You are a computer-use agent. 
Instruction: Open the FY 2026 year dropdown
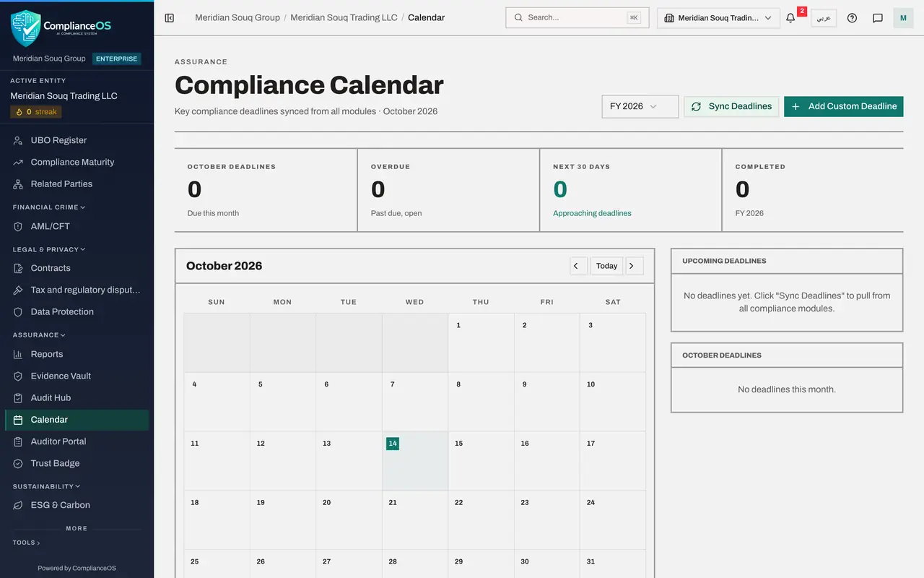[640, 106]
